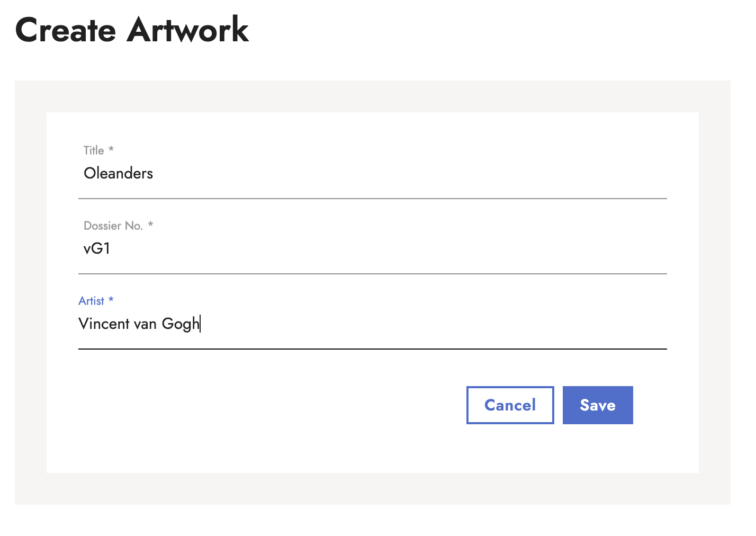
Task: Click the blue asterisk beside Artist label
Action: pos(111,300)
